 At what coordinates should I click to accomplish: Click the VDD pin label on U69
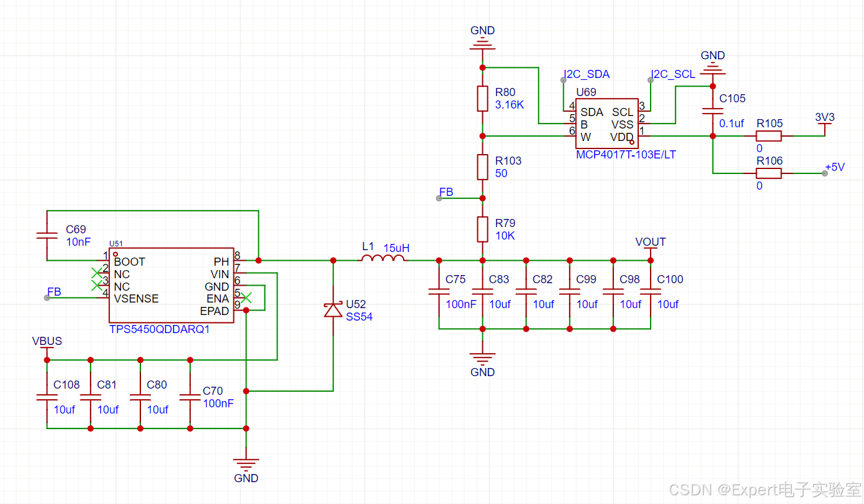point(622,137)
